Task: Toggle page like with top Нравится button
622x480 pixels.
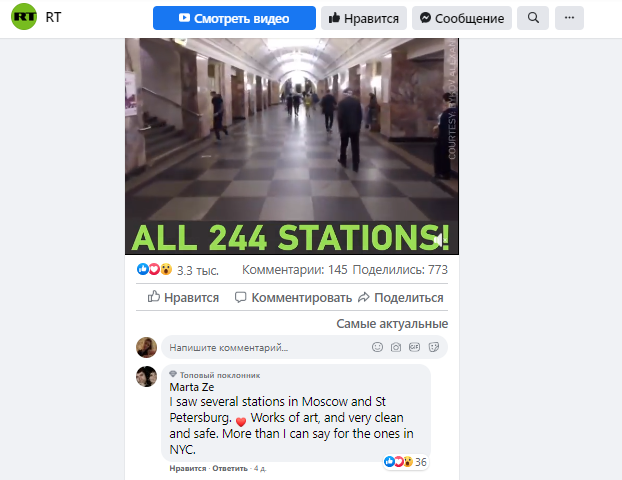Action: [x=364, y=18]
